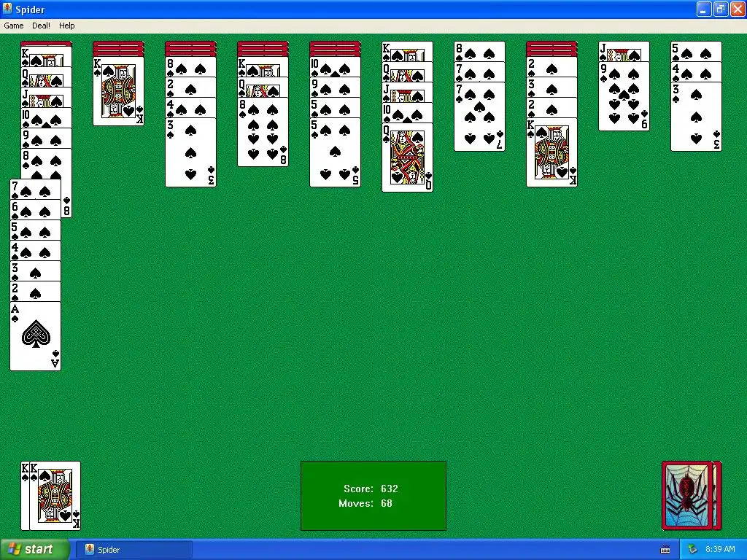747x560 pixels.
Task: Select the King of spades atop sixth column
Action: pyautogui.click(x=407, y=52)
